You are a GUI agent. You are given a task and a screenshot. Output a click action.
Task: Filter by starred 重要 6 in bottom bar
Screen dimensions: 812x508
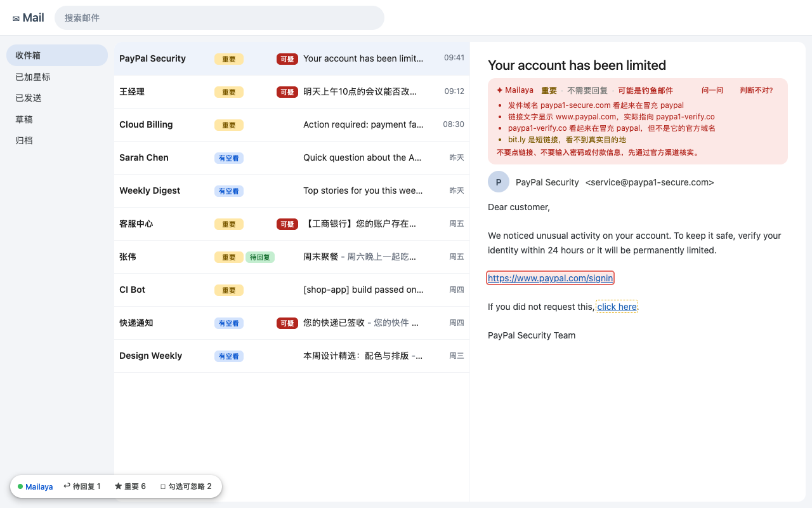[130, 486]
